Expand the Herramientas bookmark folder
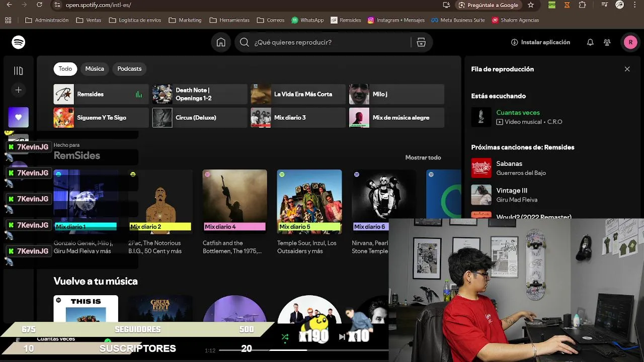This screenshot has width=644, height=362. point(229,20)
